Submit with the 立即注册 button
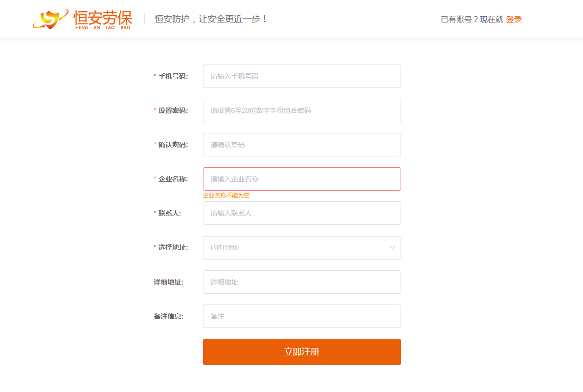583x392 pixels. (x=302, y=351)
